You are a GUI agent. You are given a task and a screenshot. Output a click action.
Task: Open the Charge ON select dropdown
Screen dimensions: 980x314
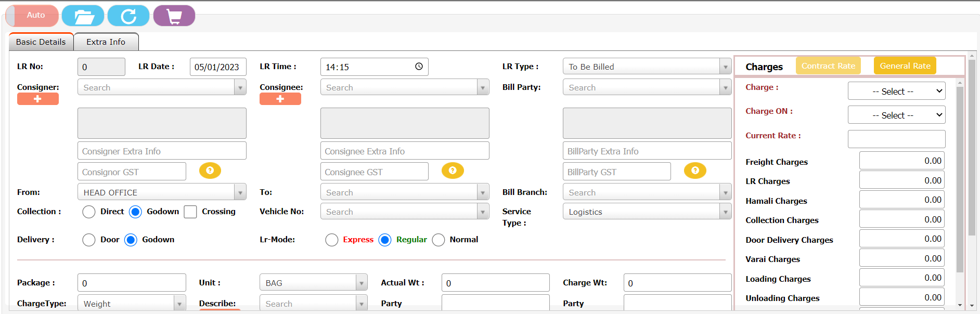click(x=896, y=115)
